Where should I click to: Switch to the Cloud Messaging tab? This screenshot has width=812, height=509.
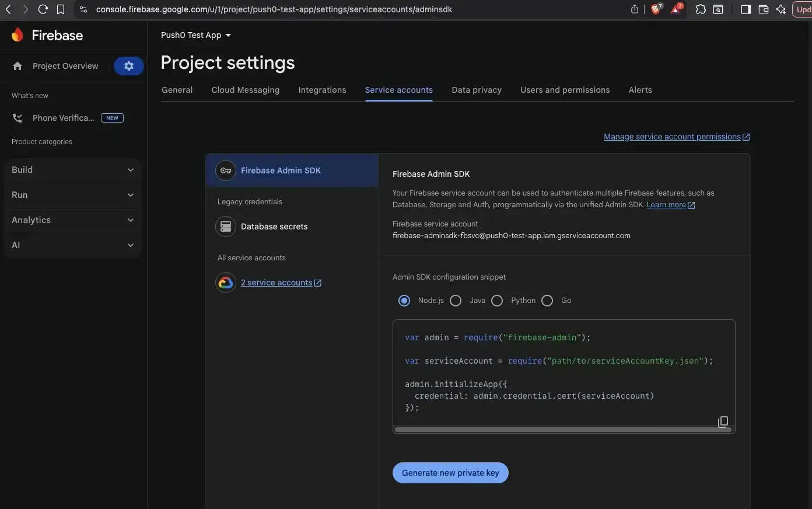[x=245, y=90]
